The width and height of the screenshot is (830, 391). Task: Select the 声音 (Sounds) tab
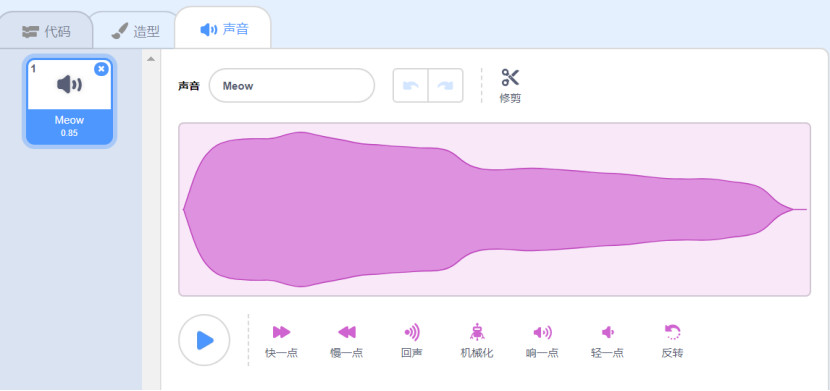click(x=223, y=29)
